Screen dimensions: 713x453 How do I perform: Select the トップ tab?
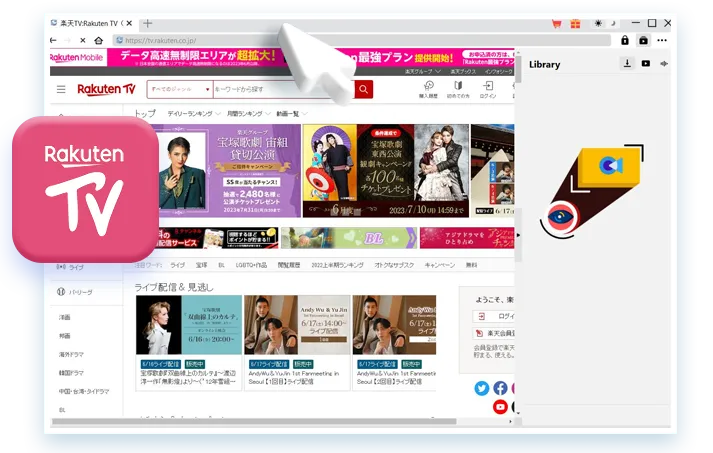(145, 113)
